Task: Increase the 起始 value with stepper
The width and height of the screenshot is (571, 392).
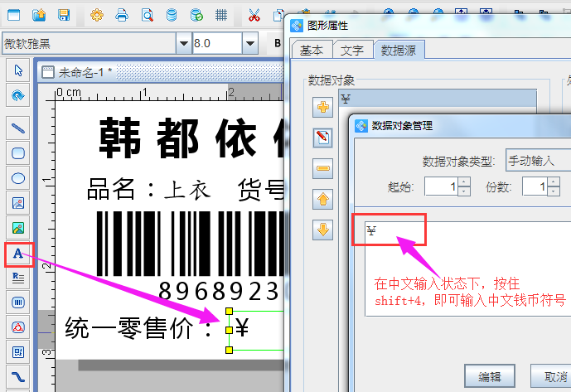Action: click(463, 182)
